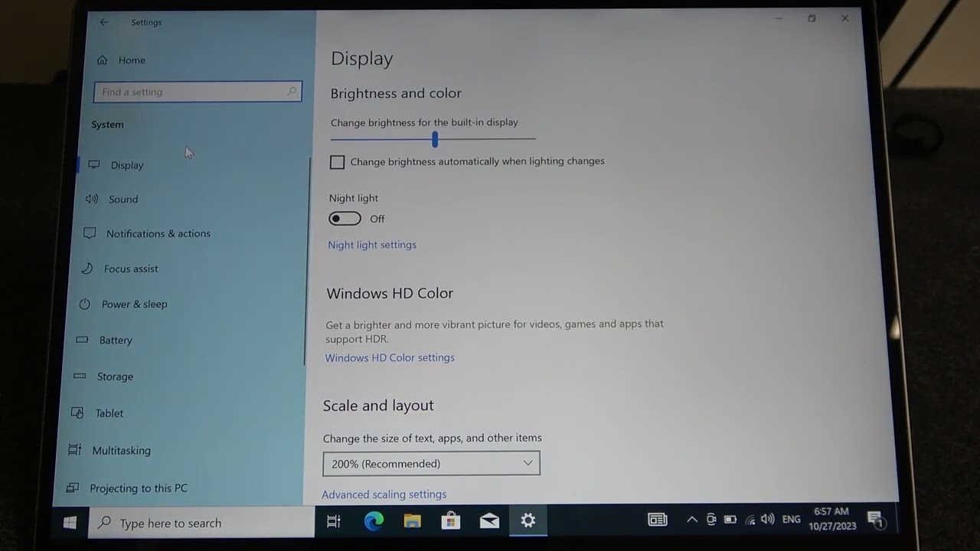Click the Tablet icon in sidebar

click(x=77, y=412)
